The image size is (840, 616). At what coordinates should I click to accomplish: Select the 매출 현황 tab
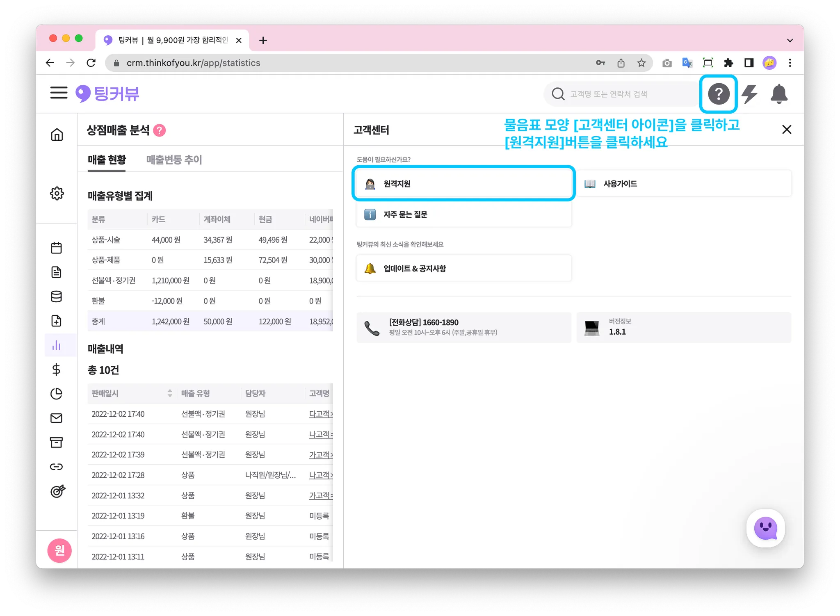107,160
